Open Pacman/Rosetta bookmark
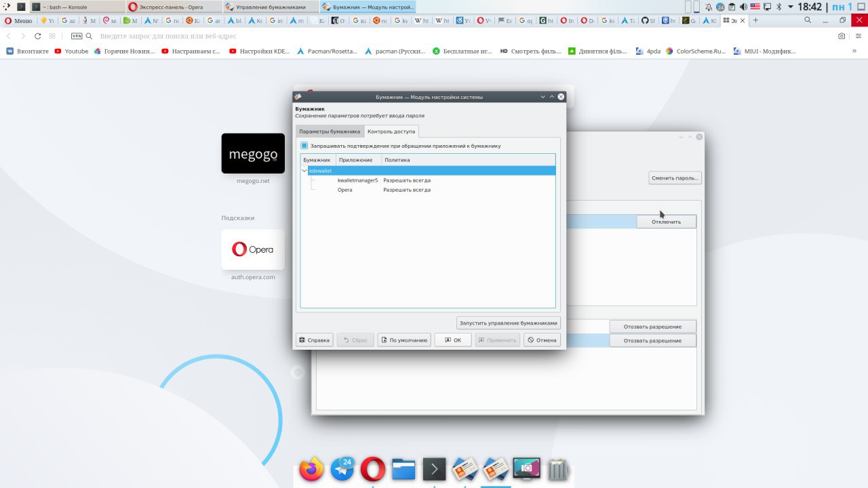 coord(327,51)
